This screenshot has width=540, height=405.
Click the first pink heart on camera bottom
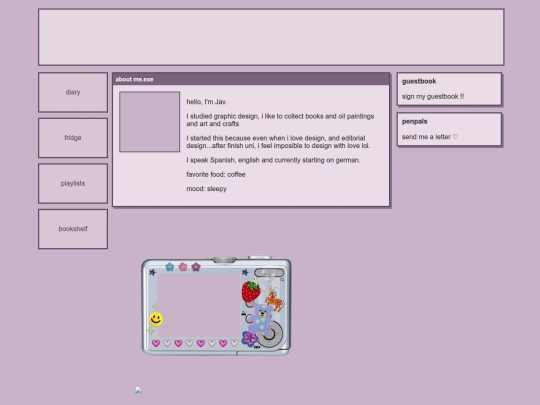(x=156, y=343)
